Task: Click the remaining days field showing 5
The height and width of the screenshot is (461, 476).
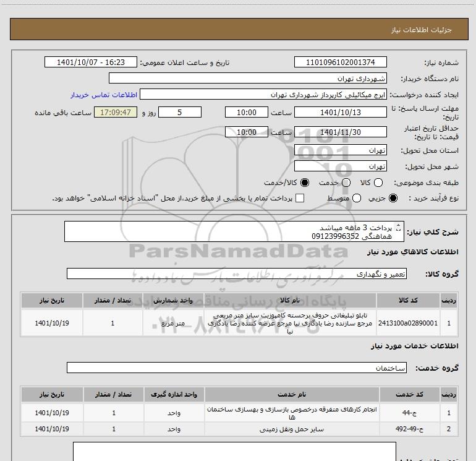Action: tap(180, 112)
